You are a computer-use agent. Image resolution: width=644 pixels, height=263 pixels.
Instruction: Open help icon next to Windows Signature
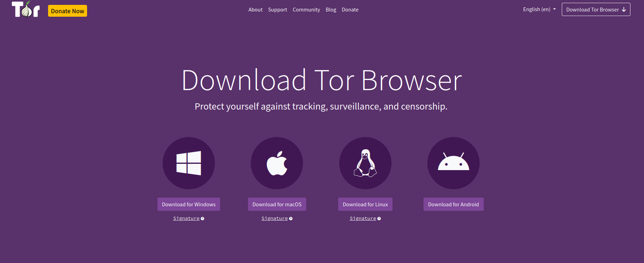click(202, 218)
